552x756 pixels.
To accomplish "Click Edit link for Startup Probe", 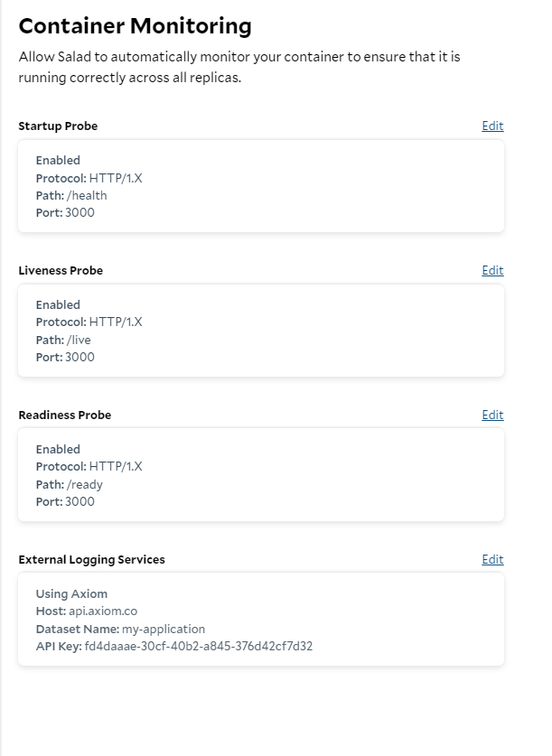I will [x=492, y=126].
